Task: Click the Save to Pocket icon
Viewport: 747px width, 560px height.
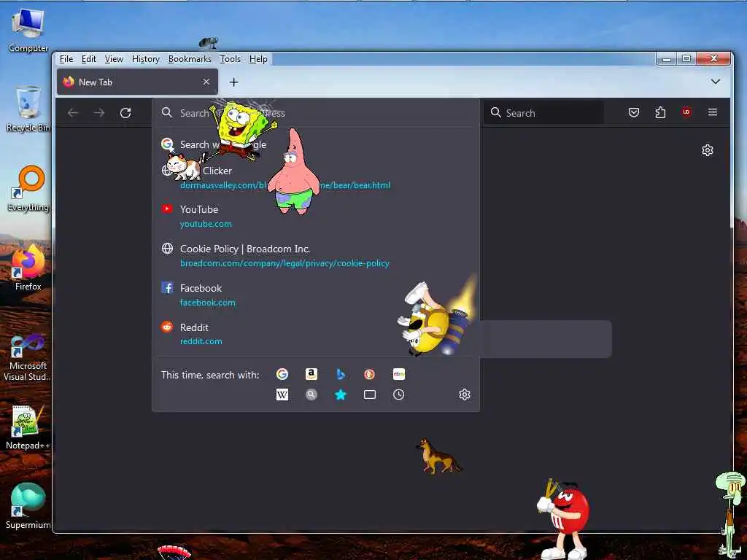Action: pos(634,112)
